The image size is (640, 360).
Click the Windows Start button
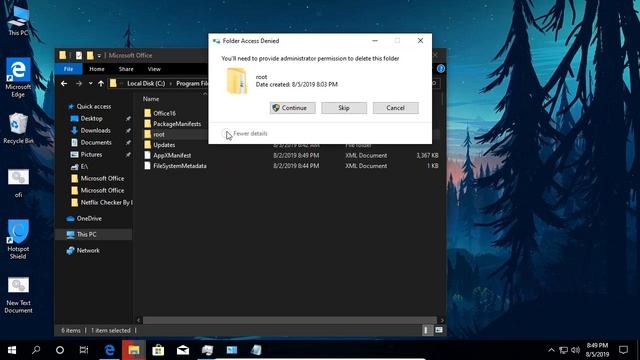click(12, 350)
